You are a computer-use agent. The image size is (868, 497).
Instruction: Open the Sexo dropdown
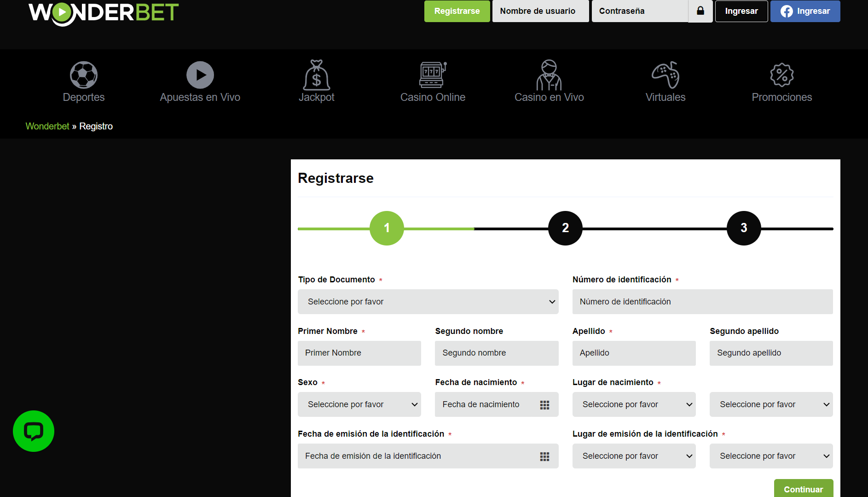[x=359, y=404]
